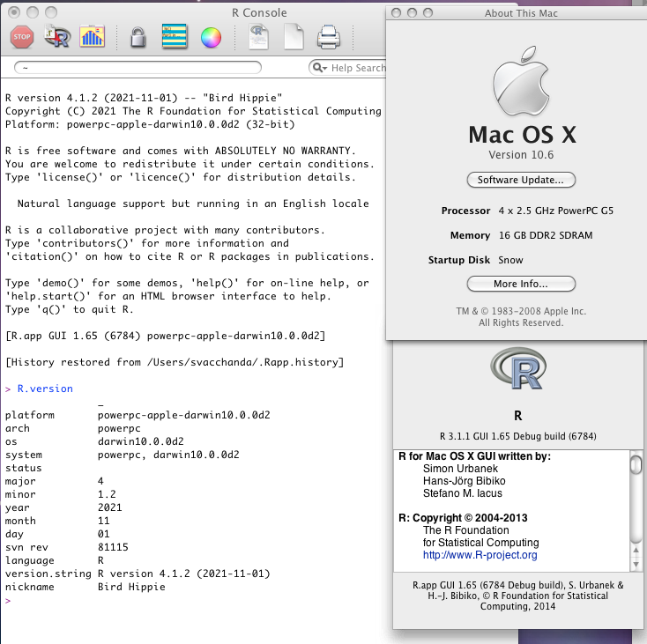Viewport: 647px width, 644px height.
Task: Open the Quartz bar chart icon
Action: tap(93, 37)
